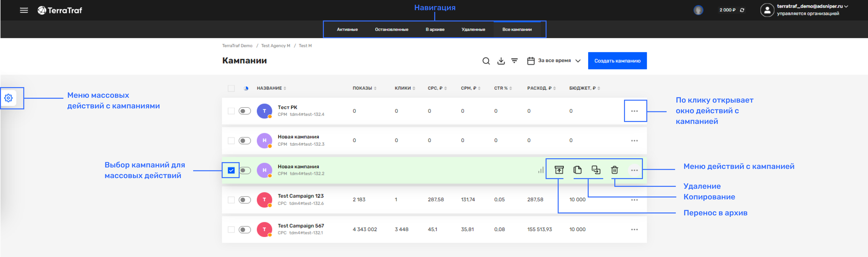Click the calendar date icon
868x257 pixels.
coord(531,61)
